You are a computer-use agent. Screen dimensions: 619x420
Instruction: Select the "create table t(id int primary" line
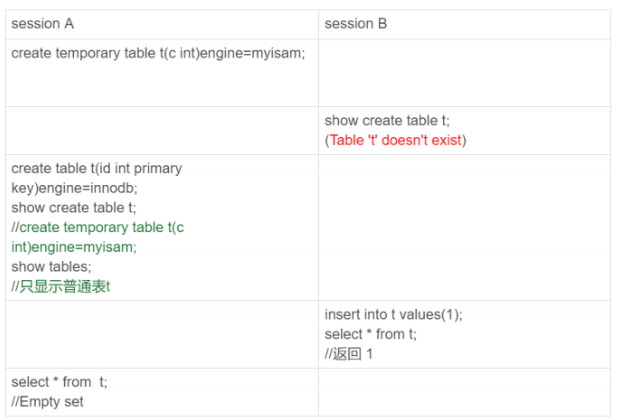tap(97, 168)
